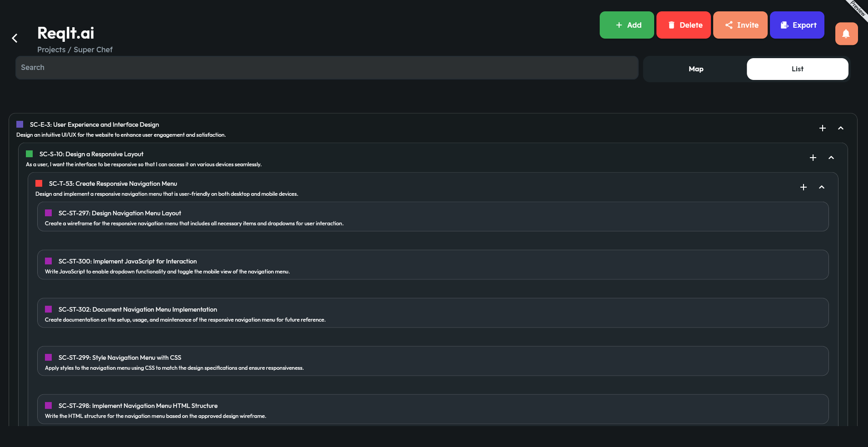Screen dimensions: 868x447
Task: Select SC-ST-298: Implement Navigation Menu HTML Structure
Action: point(138,406)
